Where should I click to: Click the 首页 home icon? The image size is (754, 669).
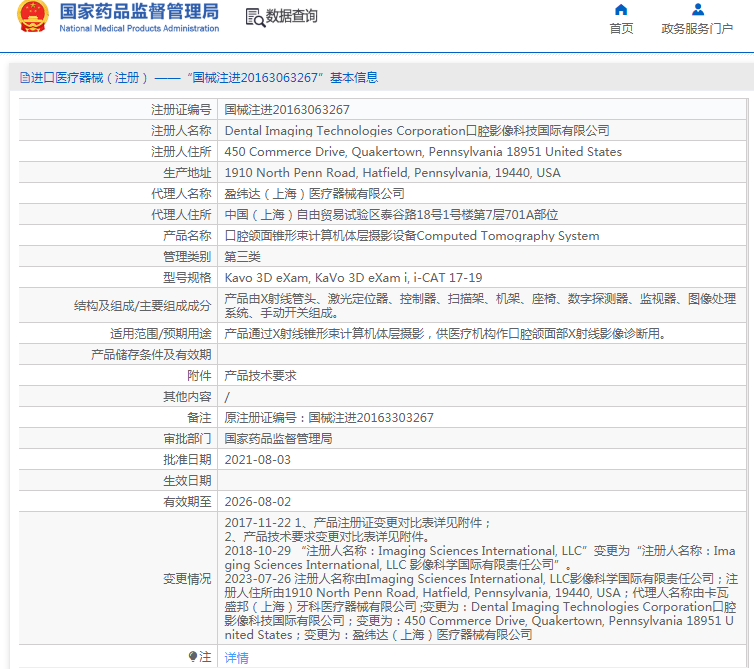[621, 10]
